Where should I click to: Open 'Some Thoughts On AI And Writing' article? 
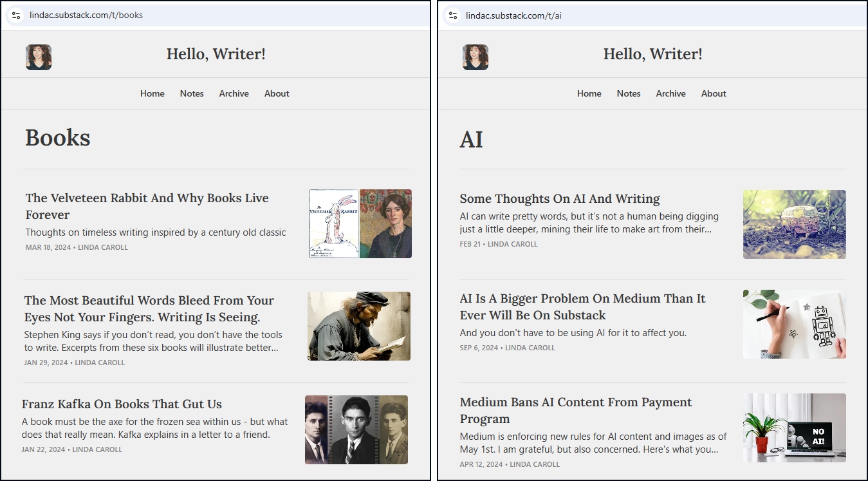click(560, 198)
